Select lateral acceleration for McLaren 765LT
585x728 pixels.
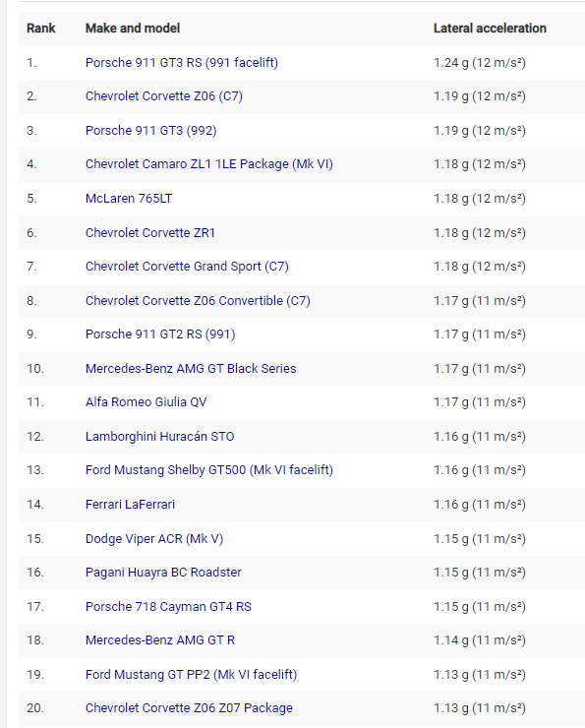pyautogui.click(x=480, y=199)
